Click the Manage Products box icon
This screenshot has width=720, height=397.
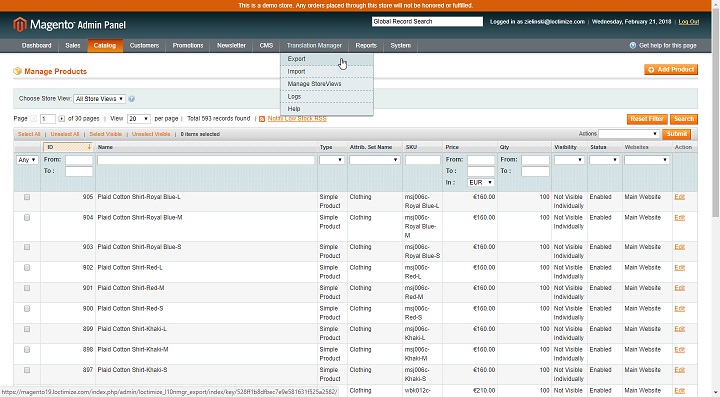[17, 71]
